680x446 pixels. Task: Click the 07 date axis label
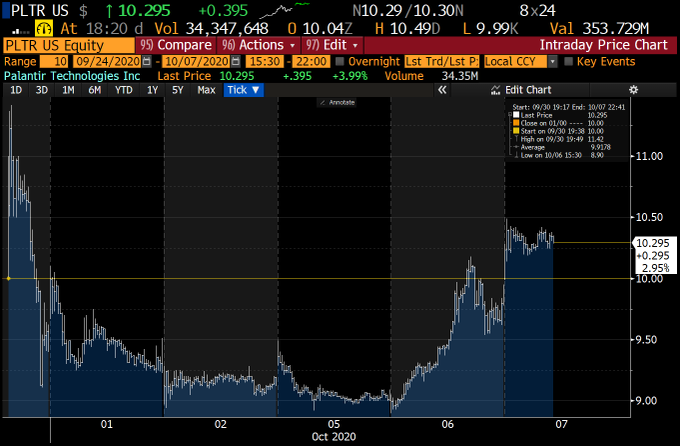click(562, 424)
